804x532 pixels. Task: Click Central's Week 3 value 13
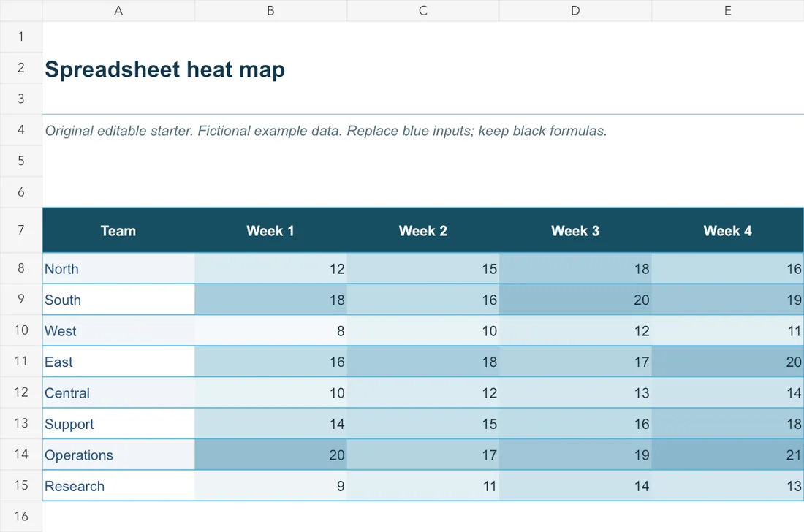(x=575, y=392)
